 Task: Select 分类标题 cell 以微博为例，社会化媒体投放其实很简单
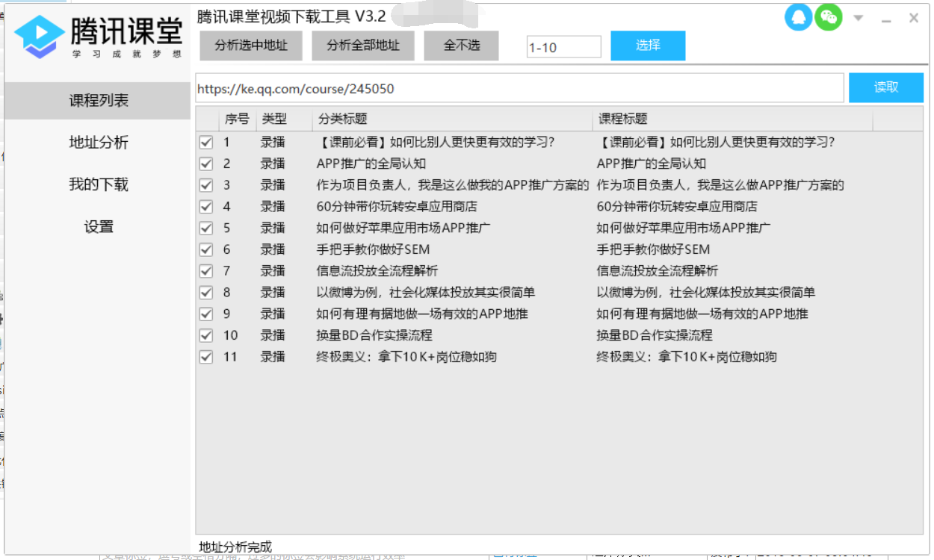point(425,293)
